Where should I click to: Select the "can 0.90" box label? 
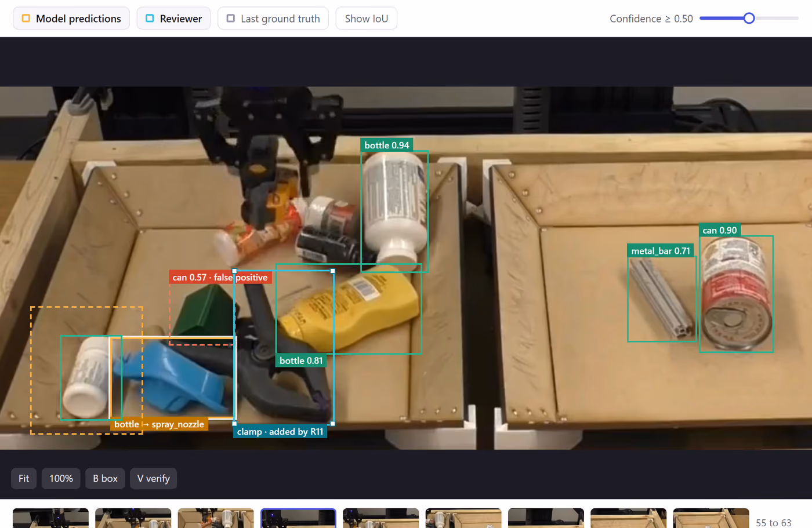click(720, 230)
